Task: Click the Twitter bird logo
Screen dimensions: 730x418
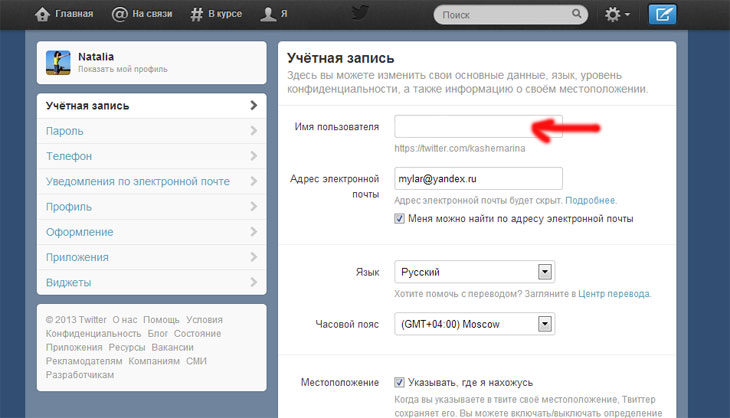Action: click(x=360, y=13)
